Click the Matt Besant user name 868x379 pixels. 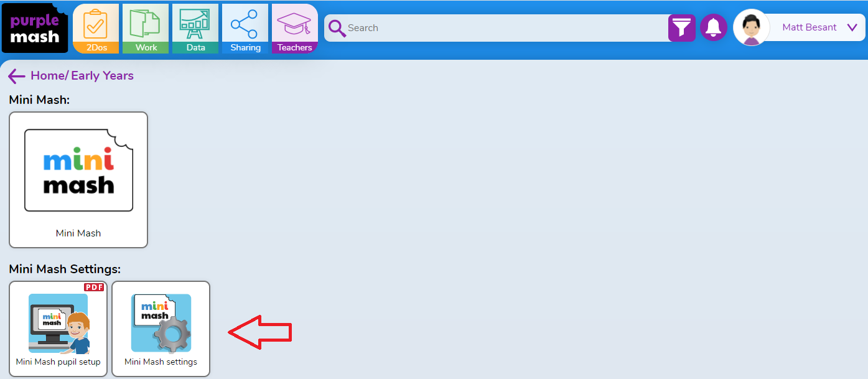point(810,27)
